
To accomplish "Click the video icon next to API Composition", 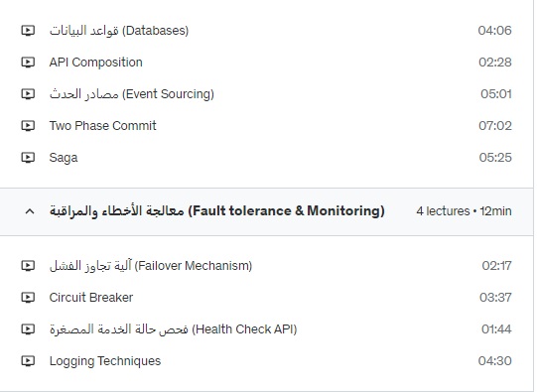I will pos(28,63).
